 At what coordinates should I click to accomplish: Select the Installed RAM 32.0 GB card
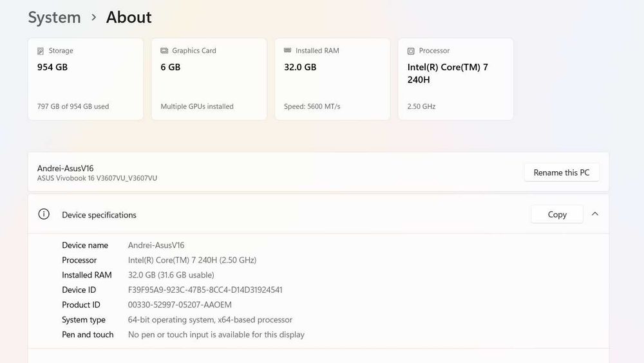(x=332, y=79)
